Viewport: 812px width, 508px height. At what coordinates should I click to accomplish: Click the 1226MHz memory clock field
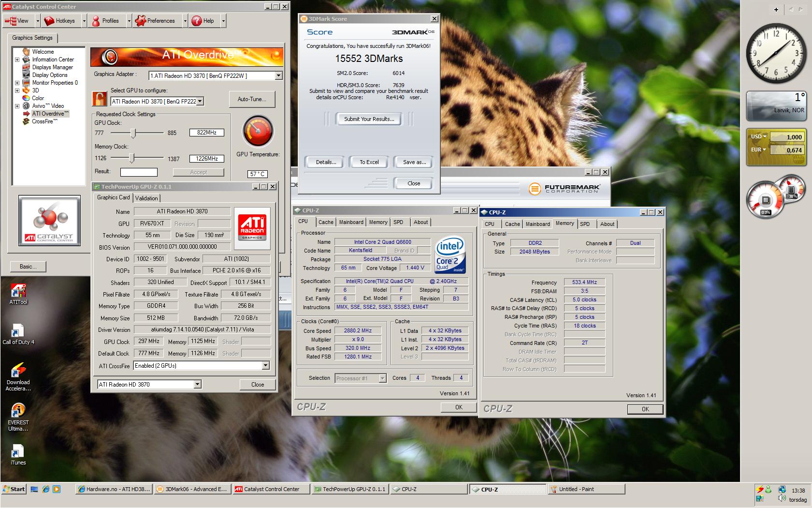tap(207, 159)
